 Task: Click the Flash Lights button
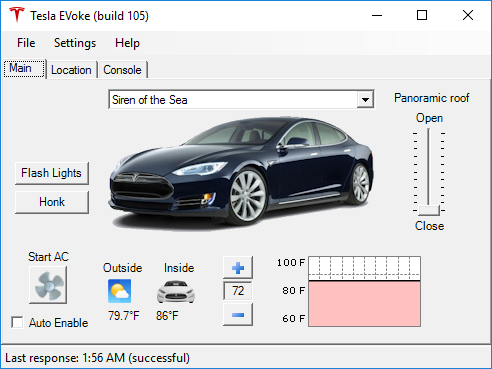point(52,173)
